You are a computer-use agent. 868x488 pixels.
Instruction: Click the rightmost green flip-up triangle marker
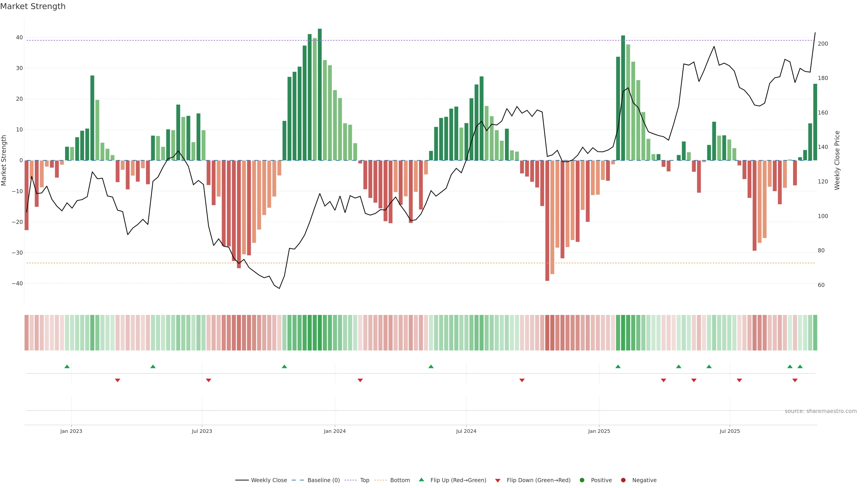(x=800, y=366)
